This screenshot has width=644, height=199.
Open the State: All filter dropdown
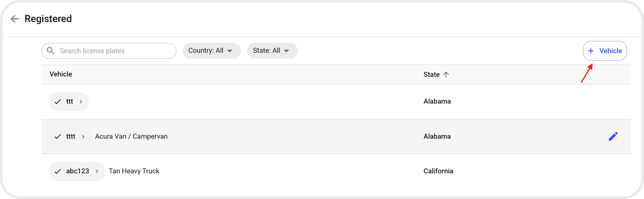(272, 51)
